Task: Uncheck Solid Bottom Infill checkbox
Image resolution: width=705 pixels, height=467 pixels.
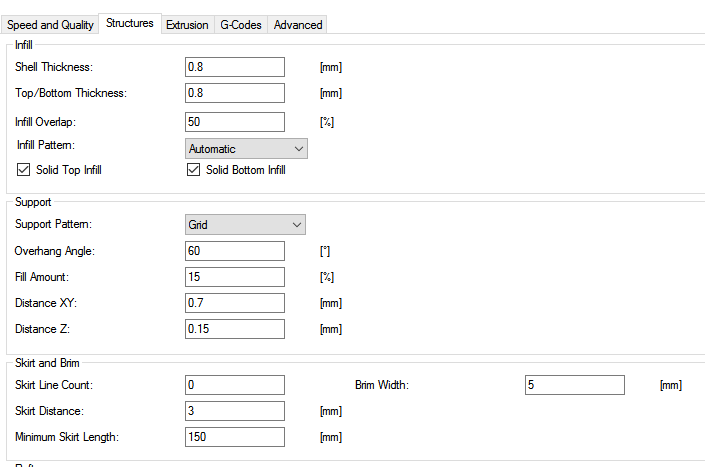Action: pyautogui.click(x=194, y=170)
